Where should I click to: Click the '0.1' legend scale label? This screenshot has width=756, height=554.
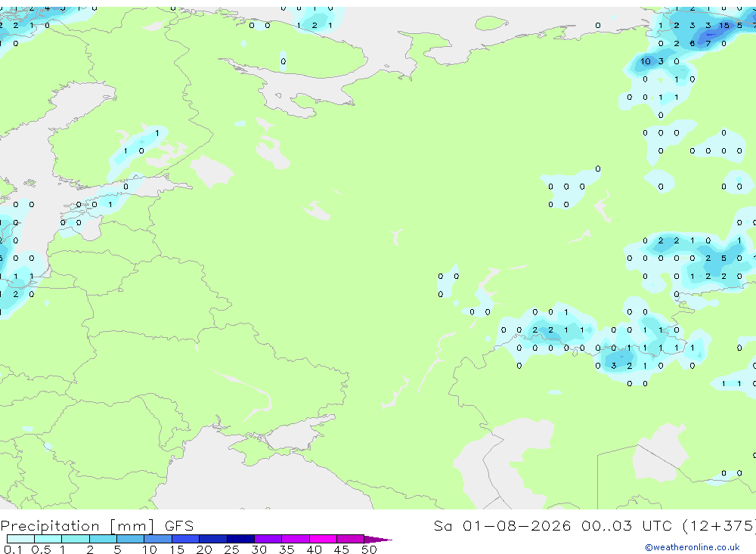pos(13,549)
